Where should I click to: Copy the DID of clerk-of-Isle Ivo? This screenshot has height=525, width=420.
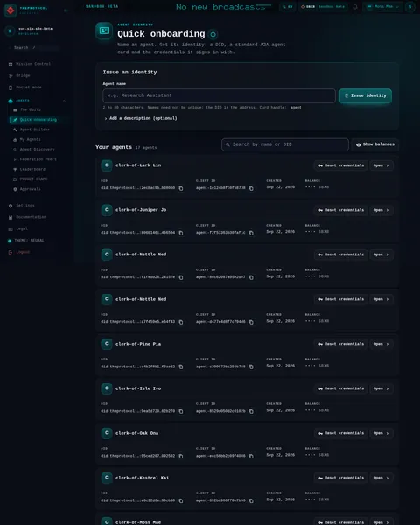tap(181, 411)
